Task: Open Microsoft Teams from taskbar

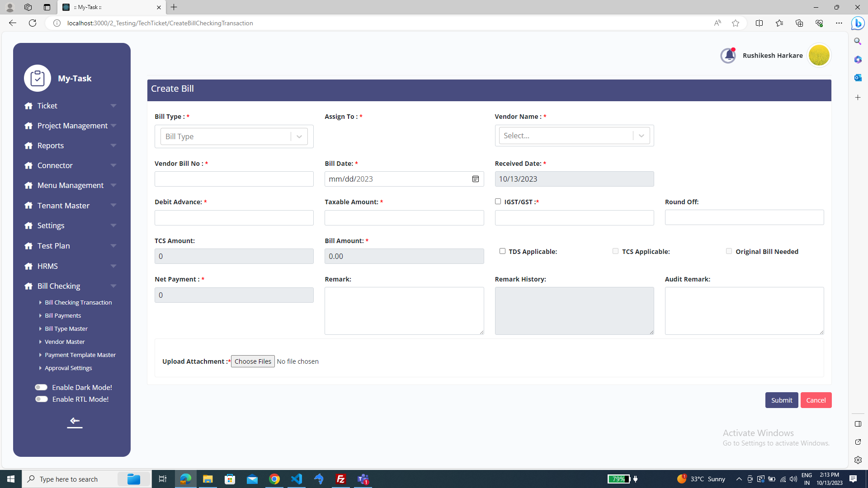Action: (x=363, y=479)
